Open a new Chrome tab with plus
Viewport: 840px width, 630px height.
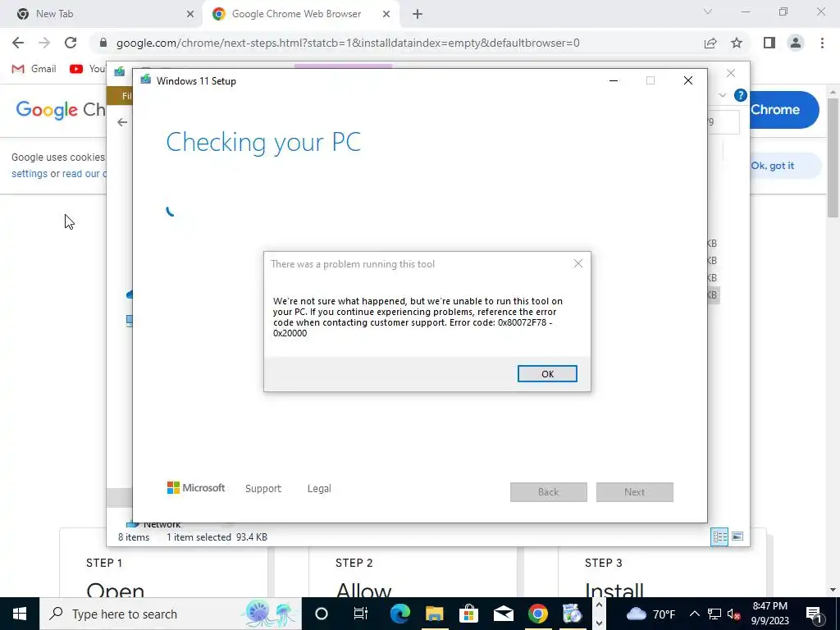pos(418,15)
